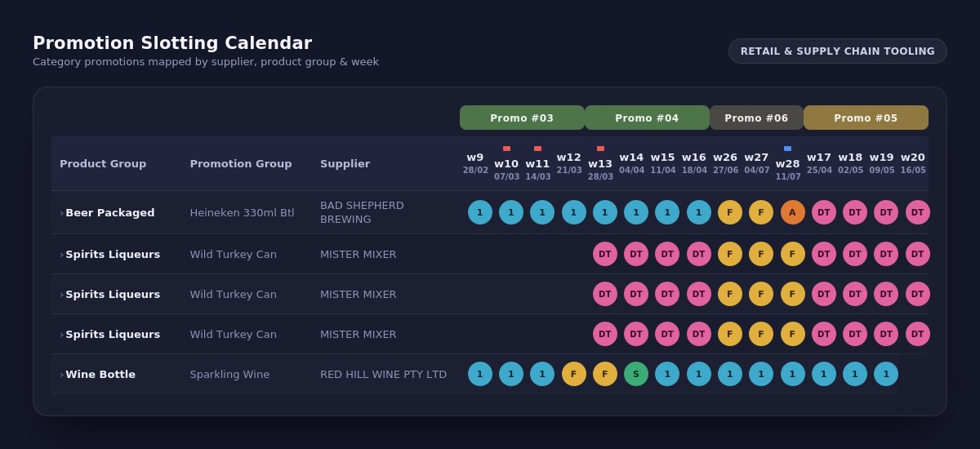Click the blue marker above w28
This screenshot has height=449, width=980.
coord(787,149)
